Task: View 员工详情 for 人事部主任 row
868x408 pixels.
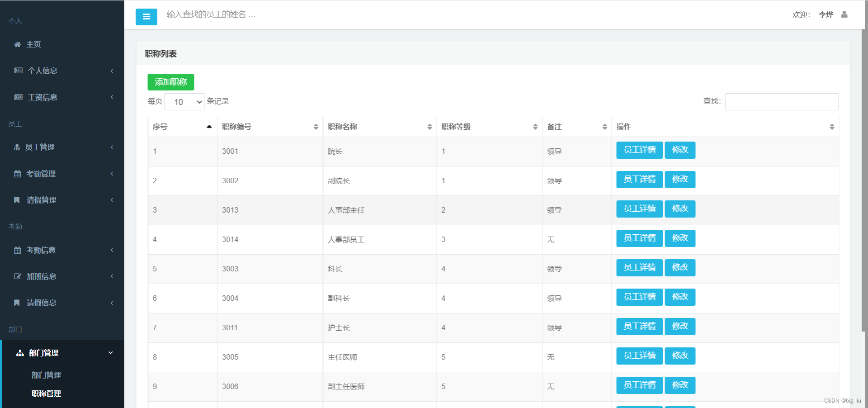Action: [639, 209]
